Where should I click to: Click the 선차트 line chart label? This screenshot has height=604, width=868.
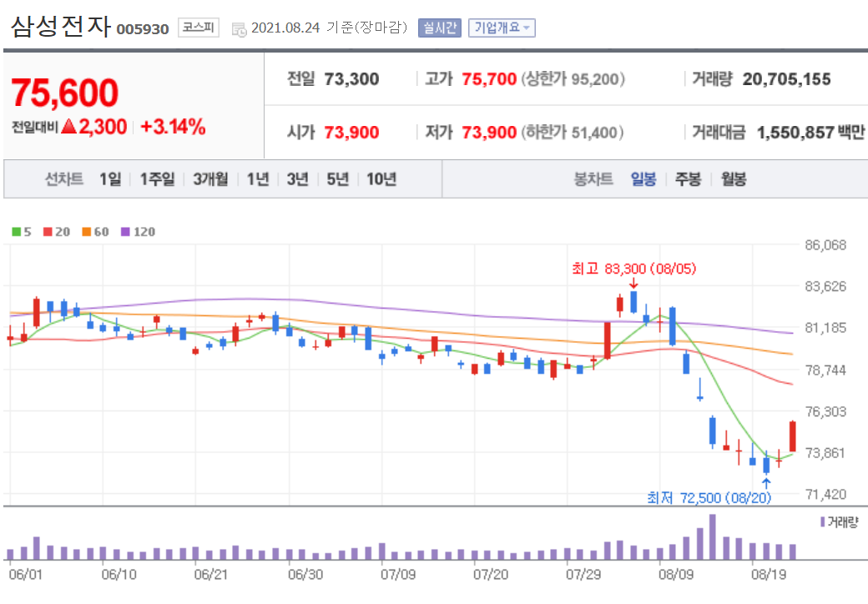[63, 179]
